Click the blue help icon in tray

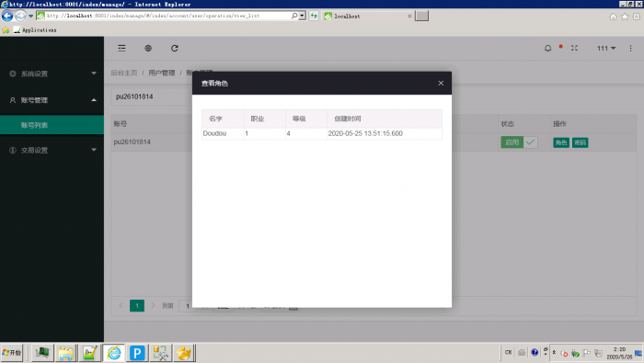point(535,352)
